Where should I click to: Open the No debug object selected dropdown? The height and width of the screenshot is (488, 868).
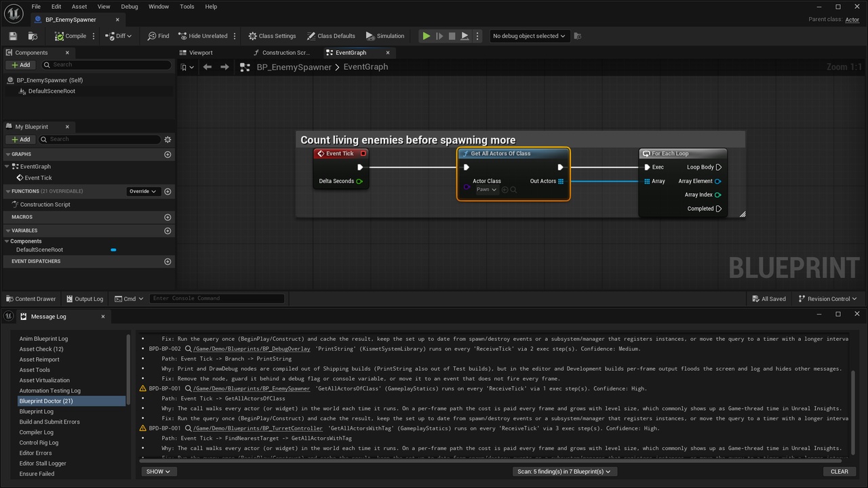[529, 36]
